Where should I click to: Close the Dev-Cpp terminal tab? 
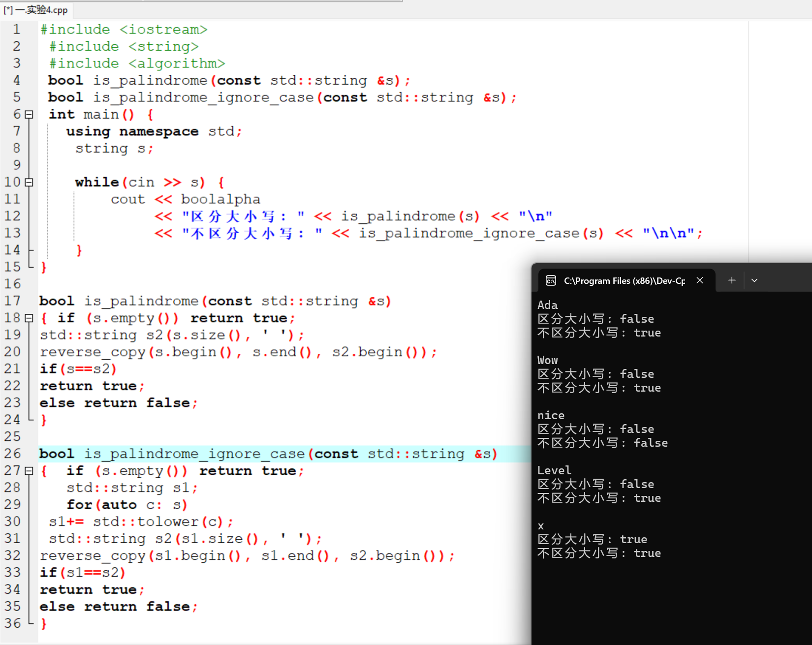(x=700, y=280)
